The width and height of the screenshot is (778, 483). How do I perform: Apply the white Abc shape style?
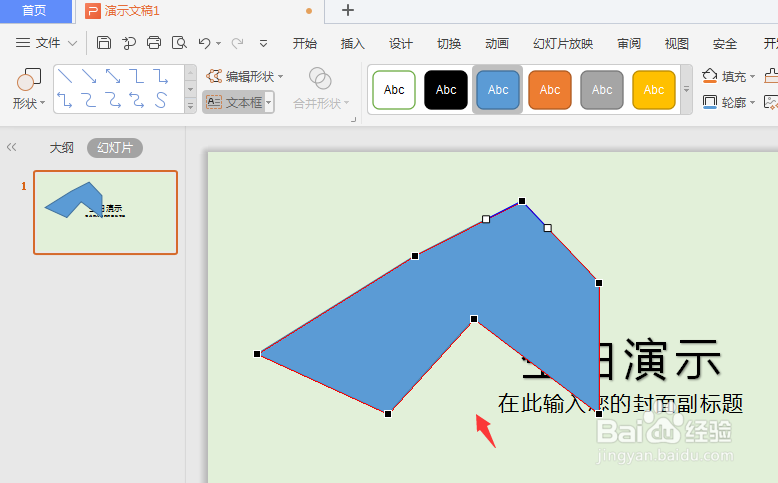(x=394, y=90)
